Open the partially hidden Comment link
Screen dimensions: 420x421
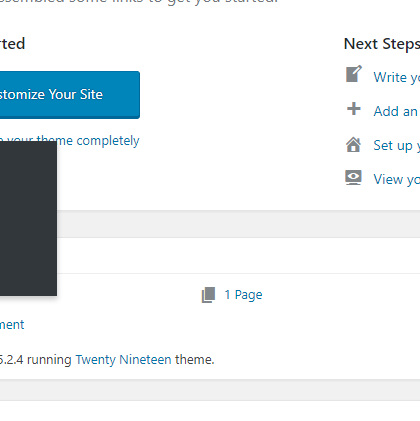[12, 325]
